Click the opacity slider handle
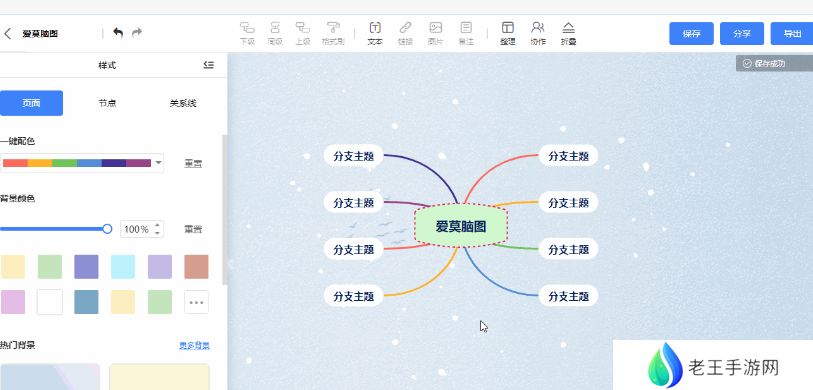The image size is (813, 390). (107, 229)
